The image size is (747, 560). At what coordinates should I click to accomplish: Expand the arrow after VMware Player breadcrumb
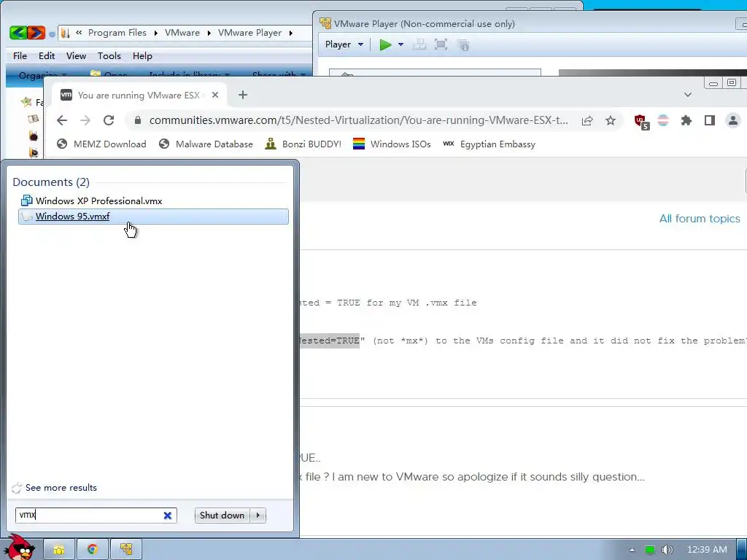tap(290, 32)
